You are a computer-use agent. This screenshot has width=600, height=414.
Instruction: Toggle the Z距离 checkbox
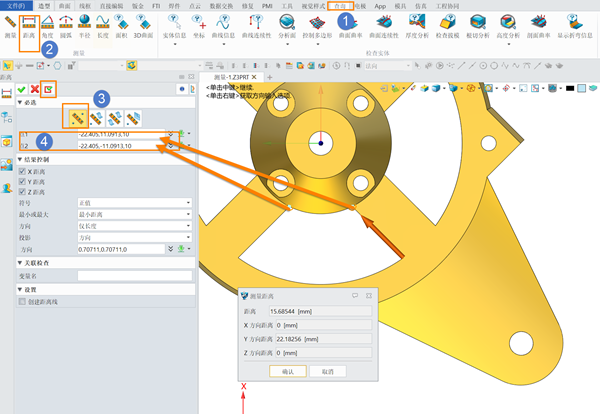pos(22,192)
